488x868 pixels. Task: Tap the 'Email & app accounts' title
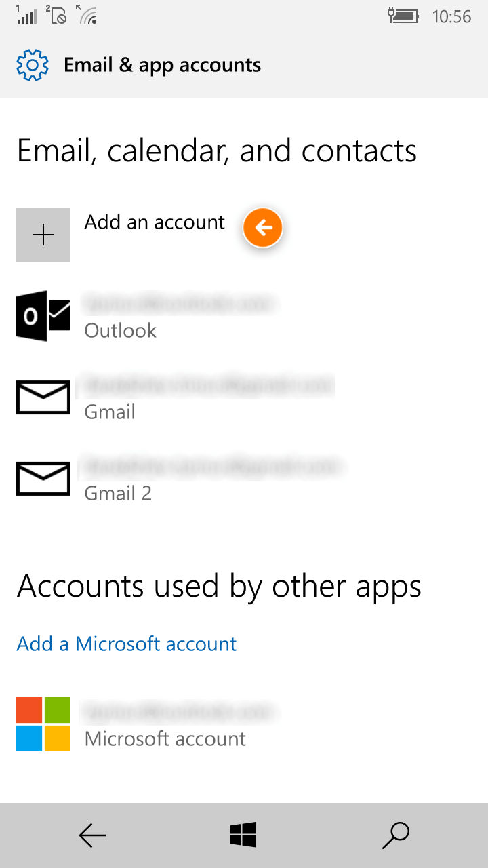162,65
